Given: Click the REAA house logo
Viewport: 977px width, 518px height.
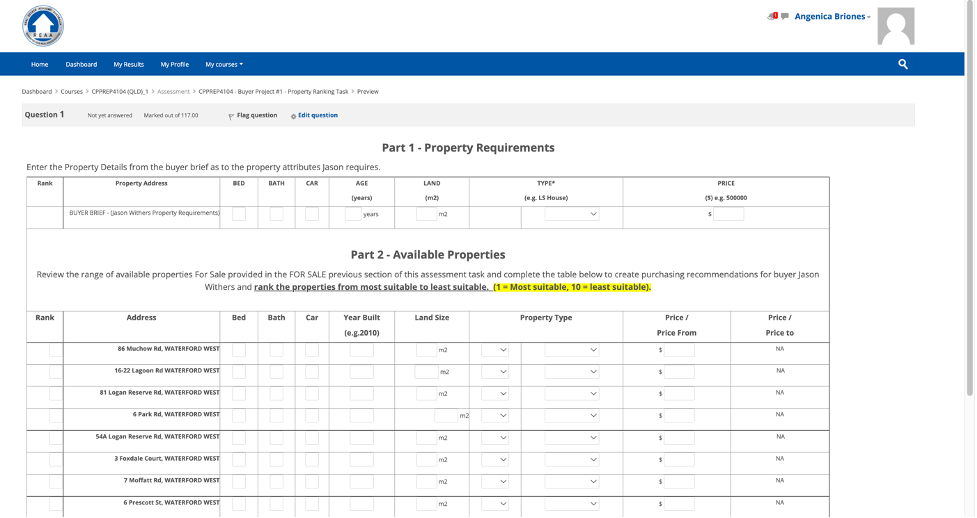Looking at the screenshot, I should (x=42, y=26).
